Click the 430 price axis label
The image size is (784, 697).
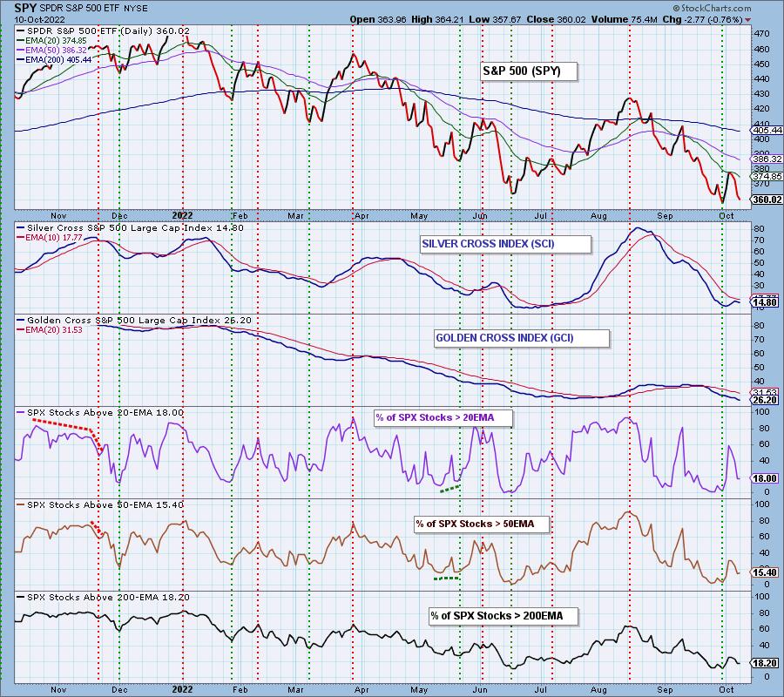coord(762,94)
